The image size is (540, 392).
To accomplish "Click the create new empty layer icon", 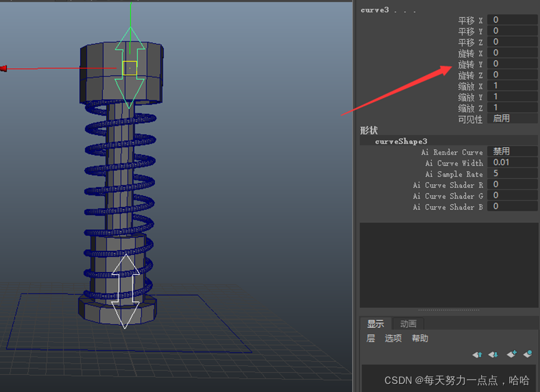I will (x=512, y=354).
